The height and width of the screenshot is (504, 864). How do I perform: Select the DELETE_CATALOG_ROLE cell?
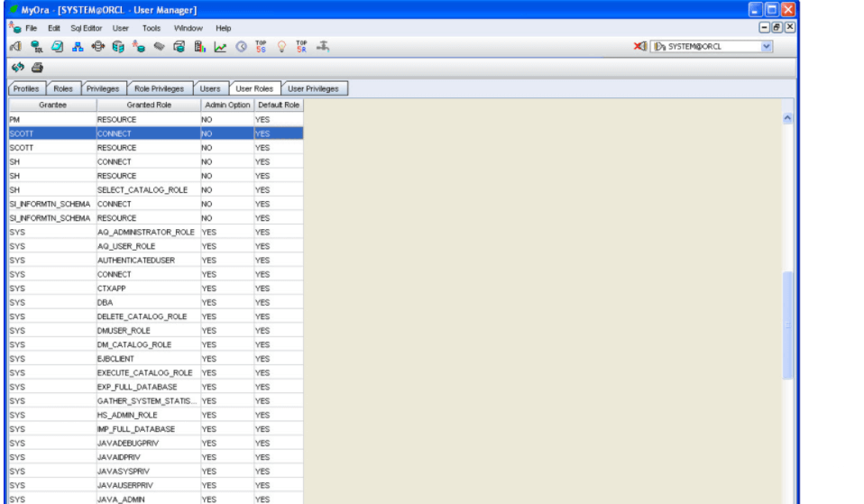pyautogui.click(x=149, y=316)
